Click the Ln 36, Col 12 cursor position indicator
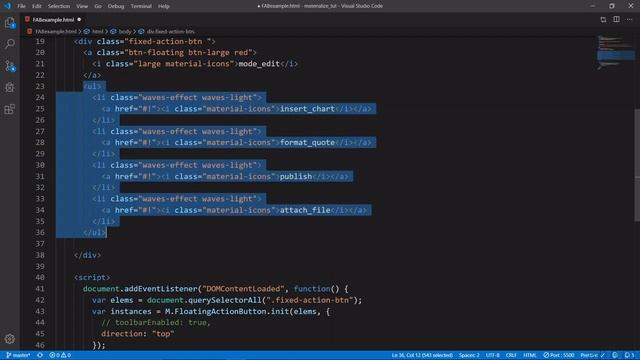640x360 pixels. (422, 355)
